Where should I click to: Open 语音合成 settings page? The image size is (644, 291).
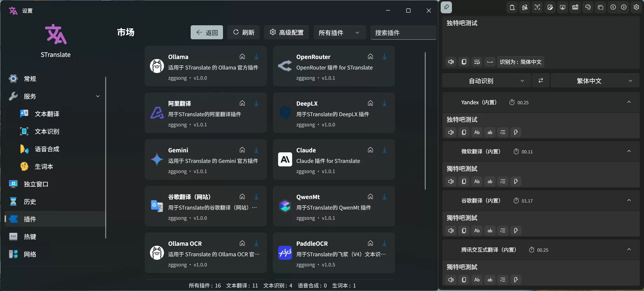54,149
